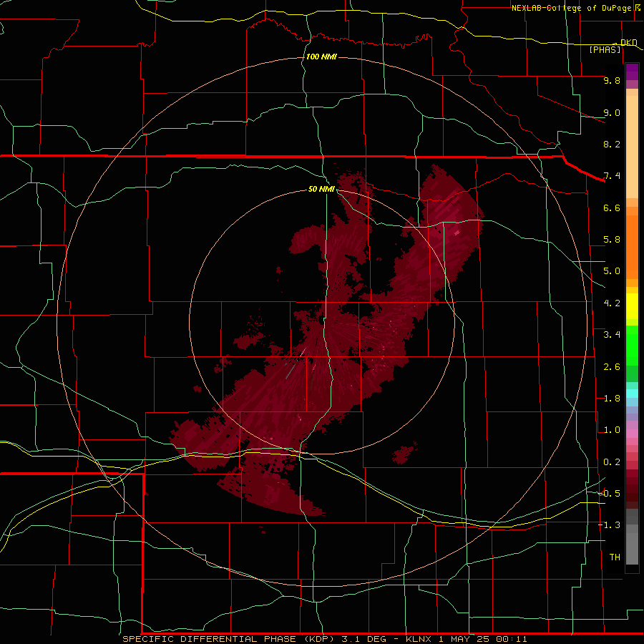Click the 5.8 scale value

[x=612, y=240]
